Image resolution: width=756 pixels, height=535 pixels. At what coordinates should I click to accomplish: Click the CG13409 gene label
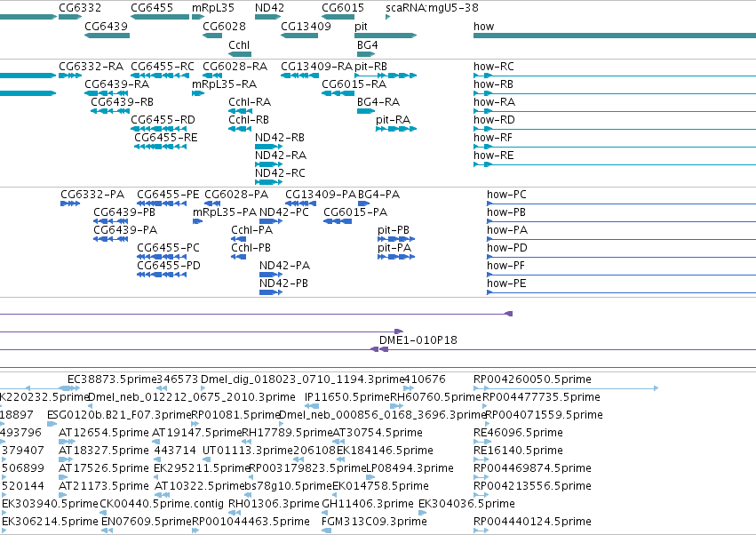pyautogui.click(x=306, y=26)
